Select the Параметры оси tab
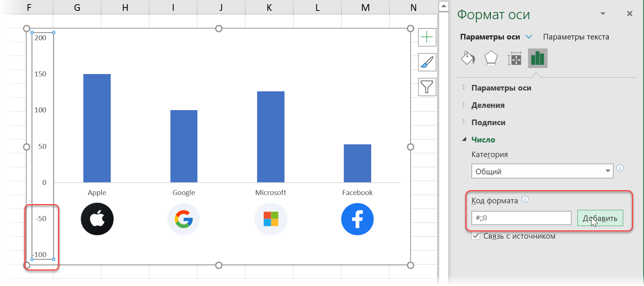 pos(490,37)
